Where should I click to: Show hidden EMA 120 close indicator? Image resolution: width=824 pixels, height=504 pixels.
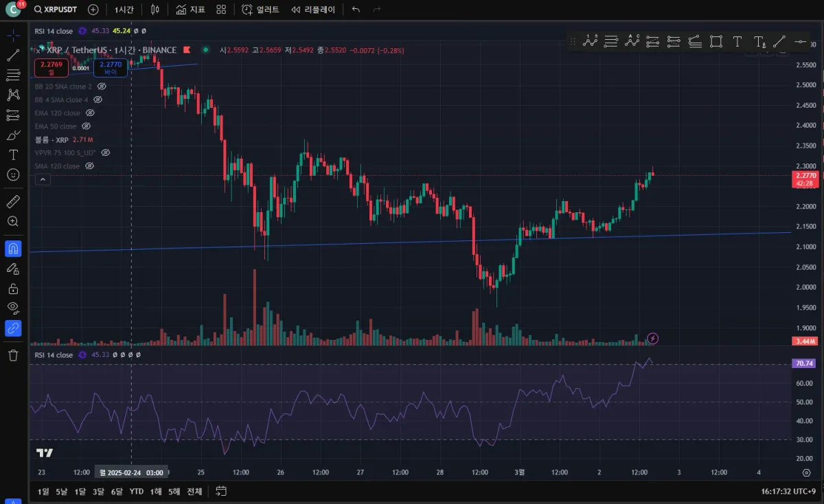point(90,113)
